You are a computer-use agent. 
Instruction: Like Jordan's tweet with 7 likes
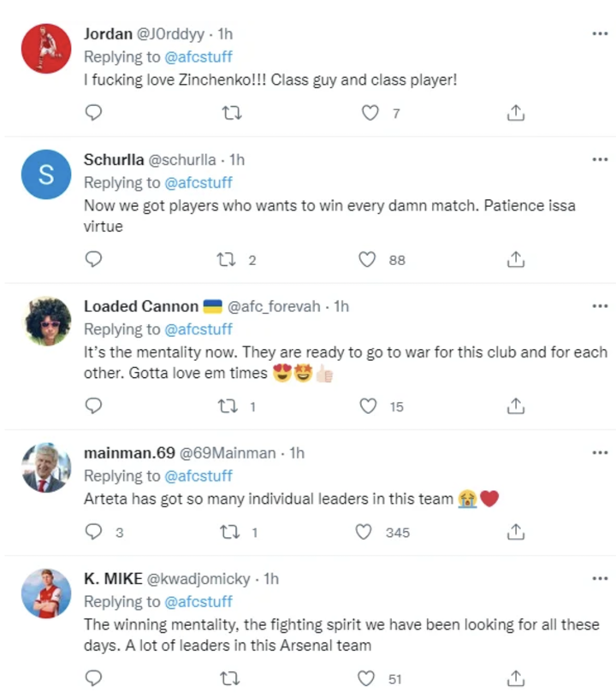click(370, 113)
